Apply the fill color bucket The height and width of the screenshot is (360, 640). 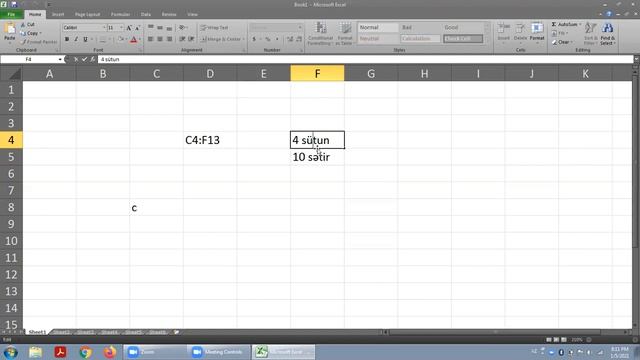click(x=120, y=40)
